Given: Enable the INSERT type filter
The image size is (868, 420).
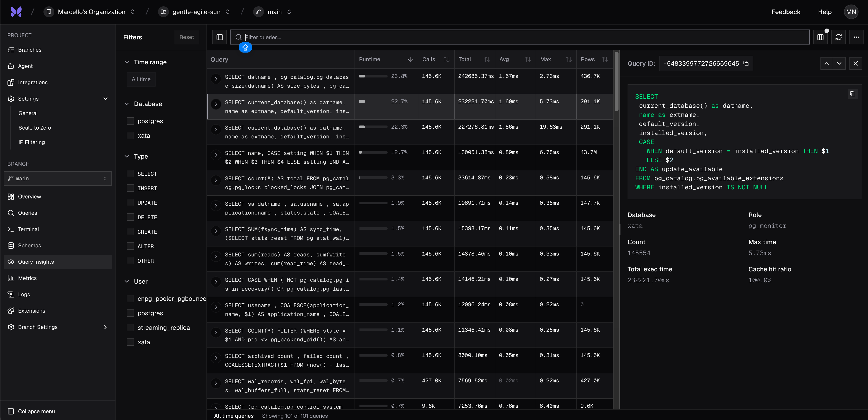Looking at the screenshot, I should [x=130, y=188].
